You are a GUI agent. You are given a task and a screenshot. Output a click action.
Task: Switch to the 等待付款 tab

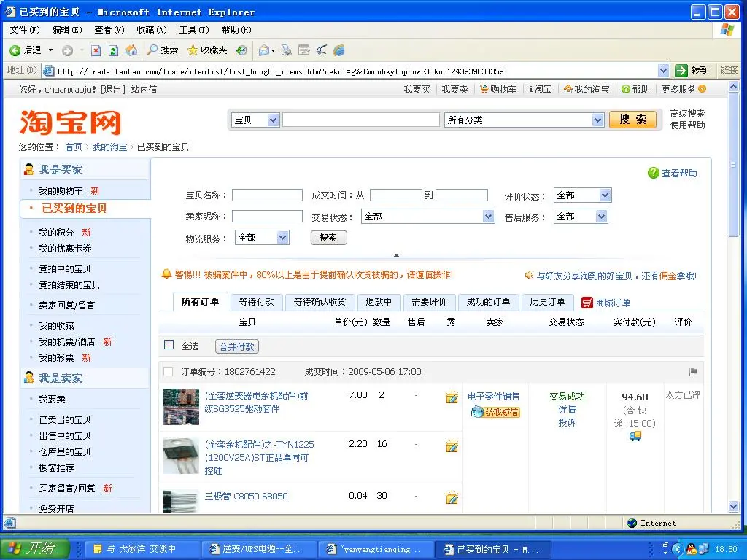pyautogui.click(x=256, y=302)
